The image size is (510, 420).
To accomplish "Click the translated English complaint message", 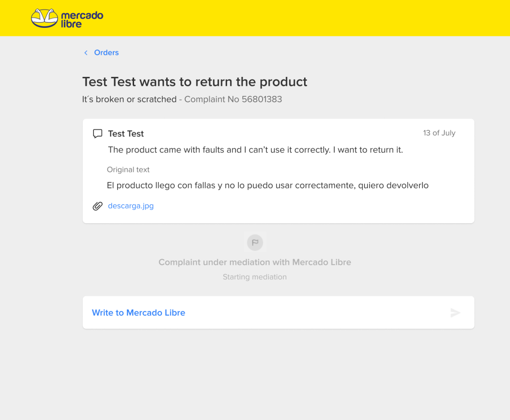I will coord(255,150).
